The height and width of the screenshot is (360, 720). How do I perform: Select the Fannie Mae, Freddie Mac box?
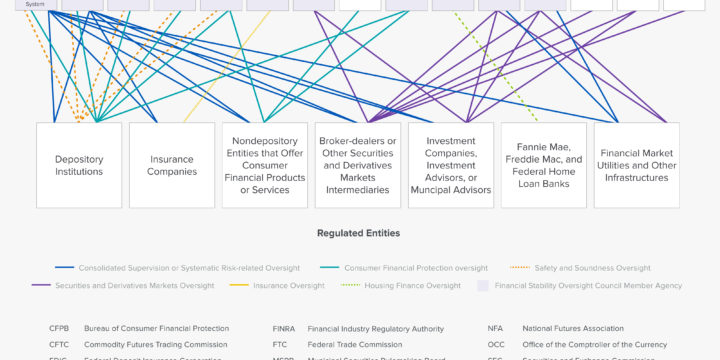point(544,165)
